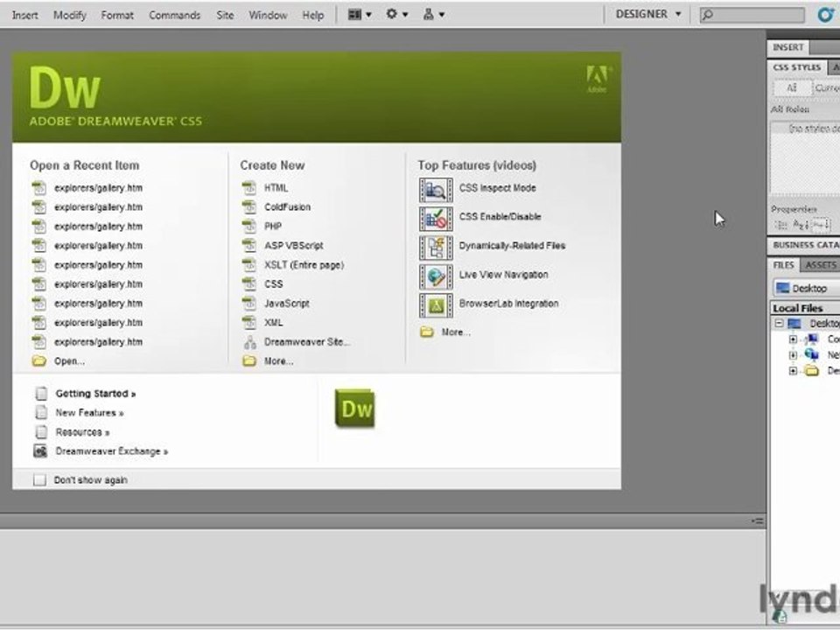Image resolution: width=840 pixels, height=630 pixels.
Task: Click the Local Files column header
Action: click(805, 308)
